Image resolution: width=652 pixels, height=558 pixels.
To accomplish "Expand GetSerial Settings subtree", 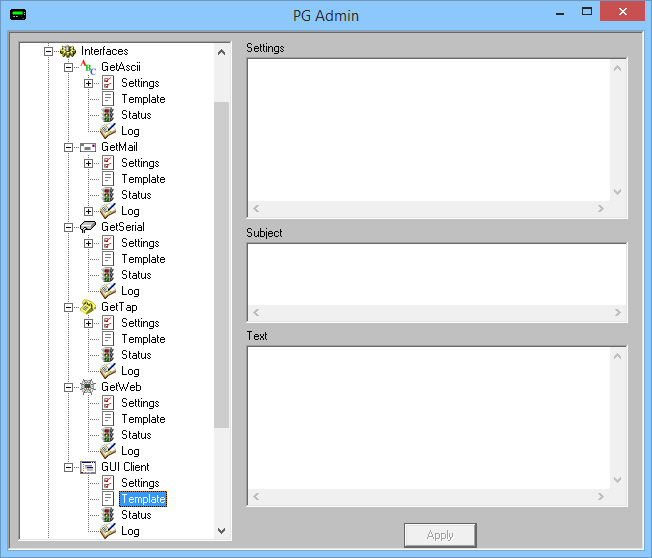I will pyautogui.click(x=88, y=243).
